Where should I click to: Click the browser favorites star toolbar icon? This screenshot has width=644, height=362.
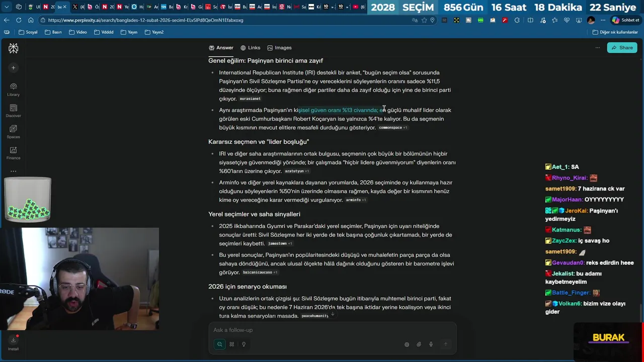[x=554, y=20]
